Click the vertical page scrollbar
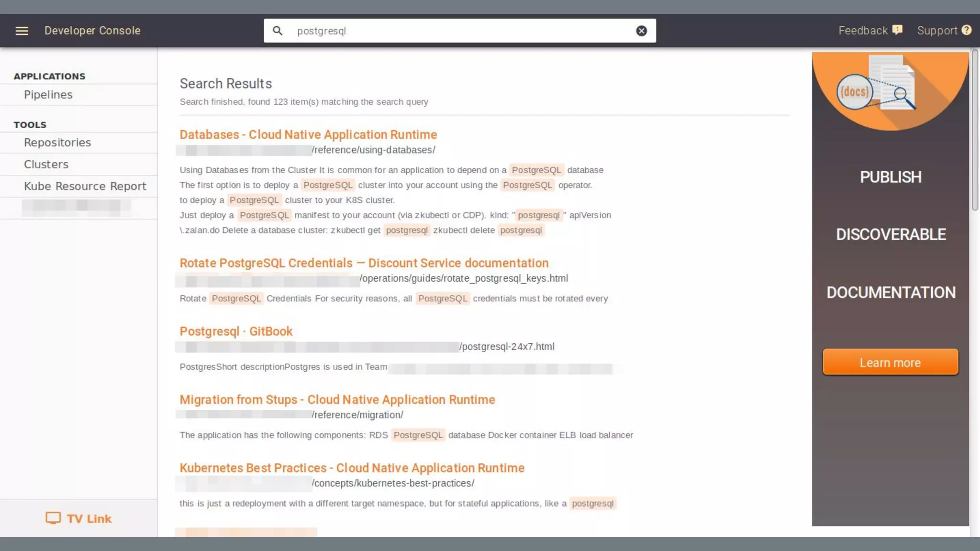Image resolution: width=980 pixels, height=551 pixels. pos(975,130)
